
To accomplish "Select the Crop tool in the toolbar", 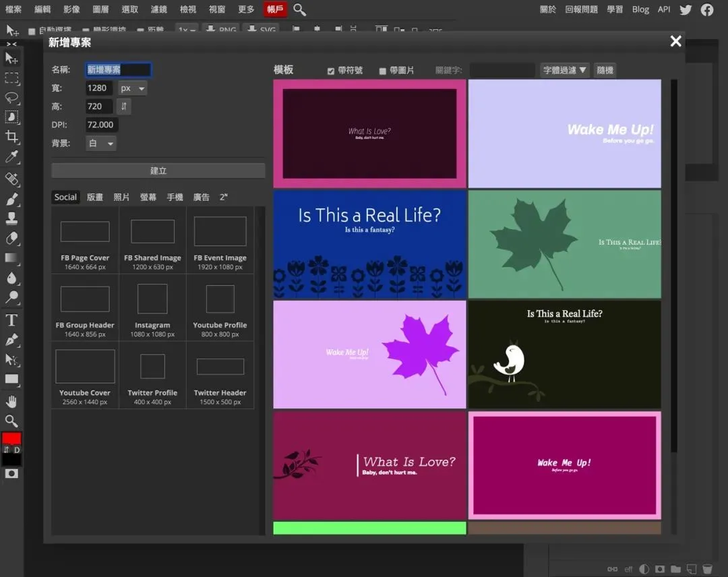I will point(11,137).
